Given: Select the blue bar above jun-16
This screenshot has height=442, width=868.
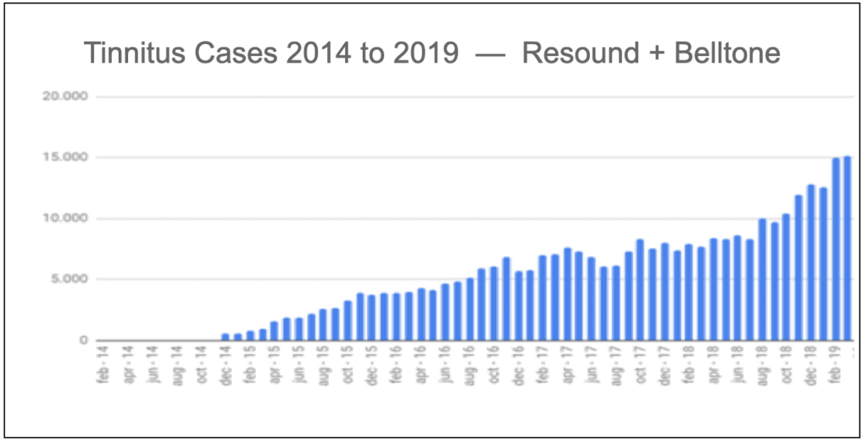Looking at the screenshot, I should coord(445,312).
